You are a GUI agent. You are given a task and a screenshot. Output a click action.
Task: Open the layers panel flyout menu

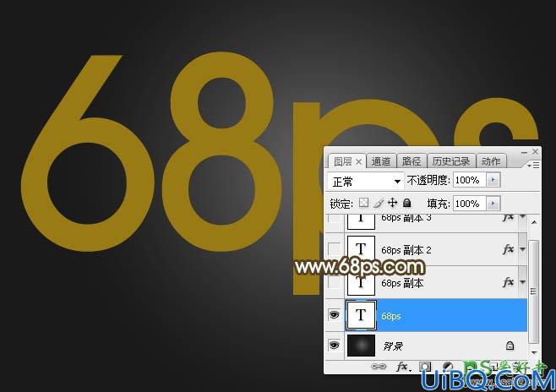pos(533,166)
